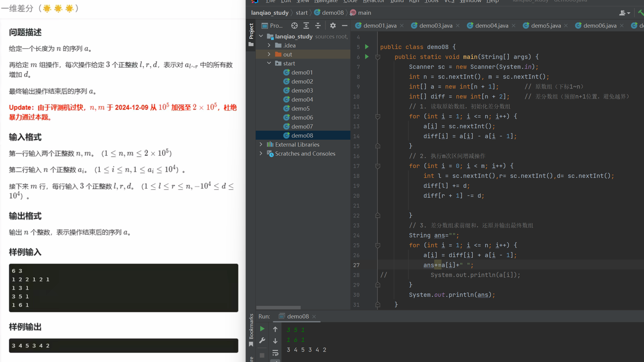Expand the .idea folder
Viewport: 644px width, 362px height.
point(269,45)
